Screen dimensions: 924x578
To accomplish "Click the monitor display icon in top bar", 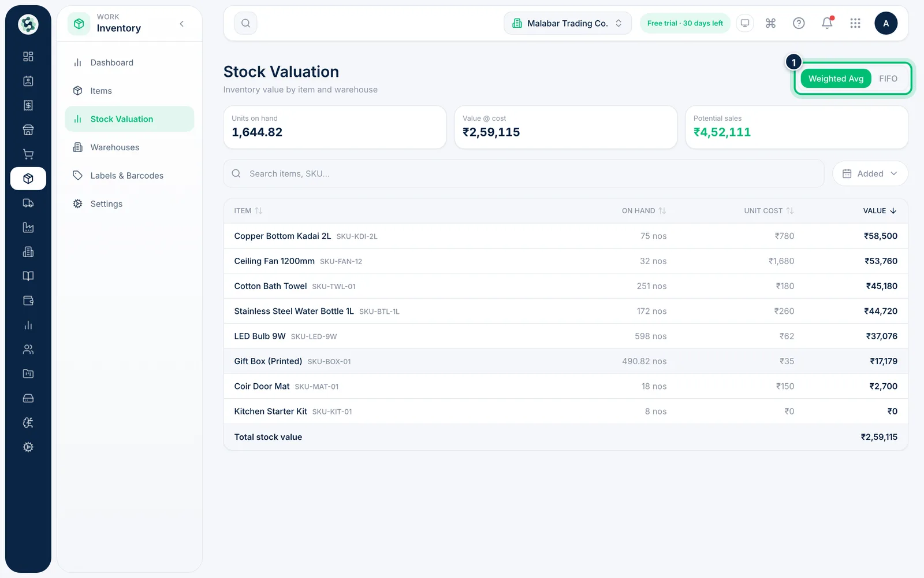I will coord(745,23).
